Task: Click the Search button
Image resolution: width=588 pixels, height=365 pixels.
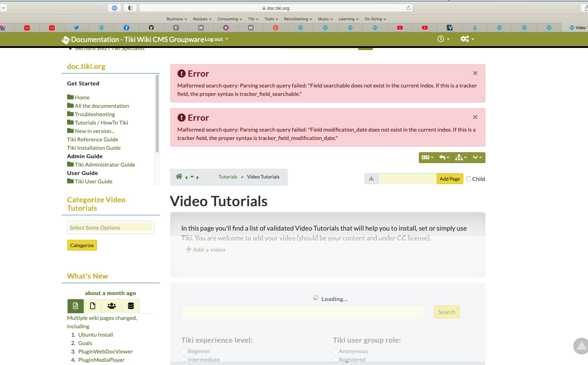Action: pos(447,312)
